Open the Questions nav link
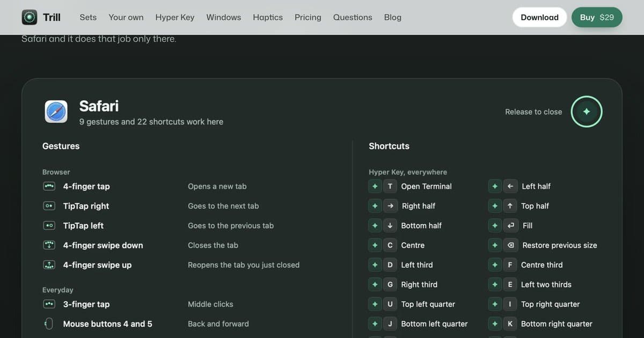This screenshot has width=644, height=338. pyautogui.click(x=353, y=17)
